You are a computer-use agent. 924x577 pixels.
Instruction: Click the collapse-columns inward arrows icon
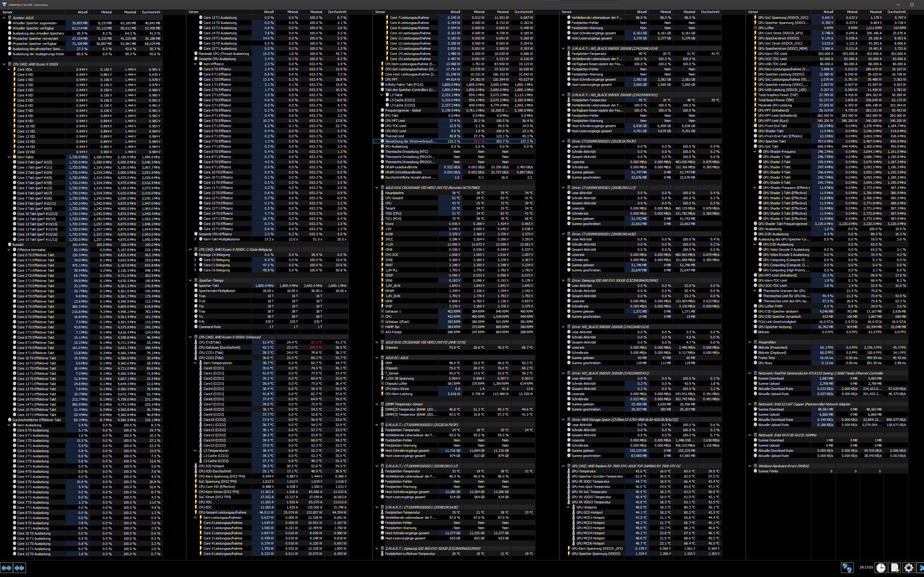19,568
